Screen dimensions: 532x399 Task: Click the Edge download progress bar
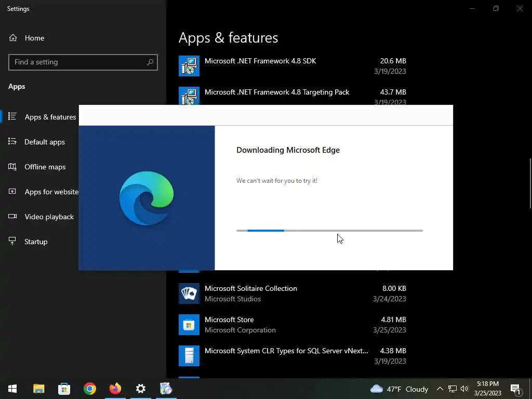point(329,231)
